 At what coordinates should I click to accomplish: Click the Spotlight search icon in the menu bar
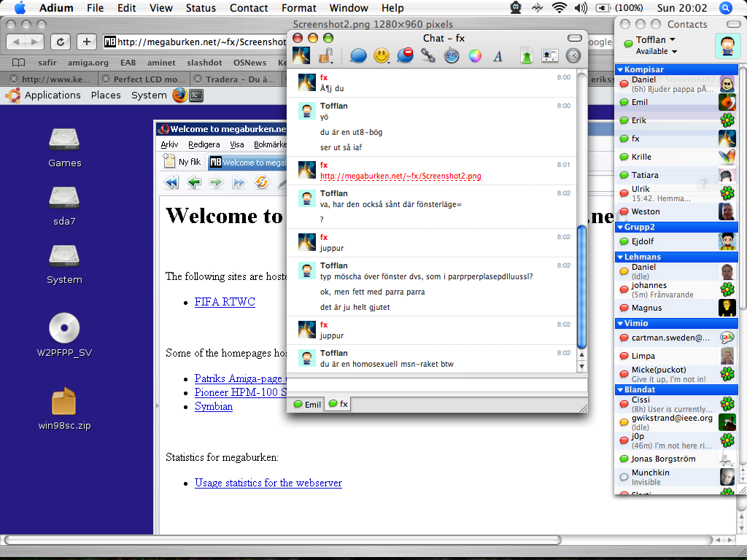[726, 8]
